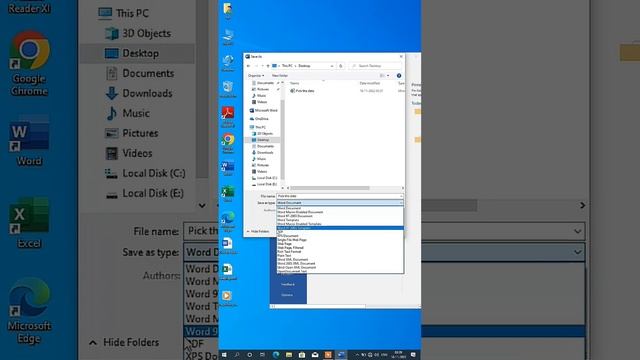Open the Organize menu in Save As dialog

256,76
